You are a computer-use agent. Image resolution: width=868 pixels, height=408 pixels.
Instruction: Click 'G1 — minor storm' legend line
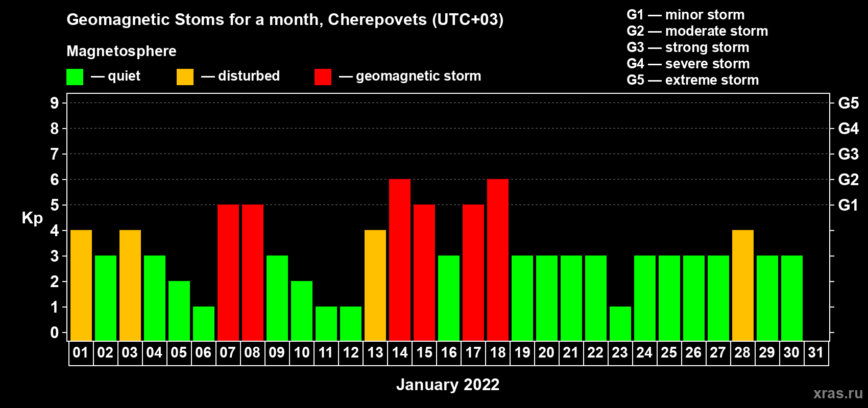[686, 15]
